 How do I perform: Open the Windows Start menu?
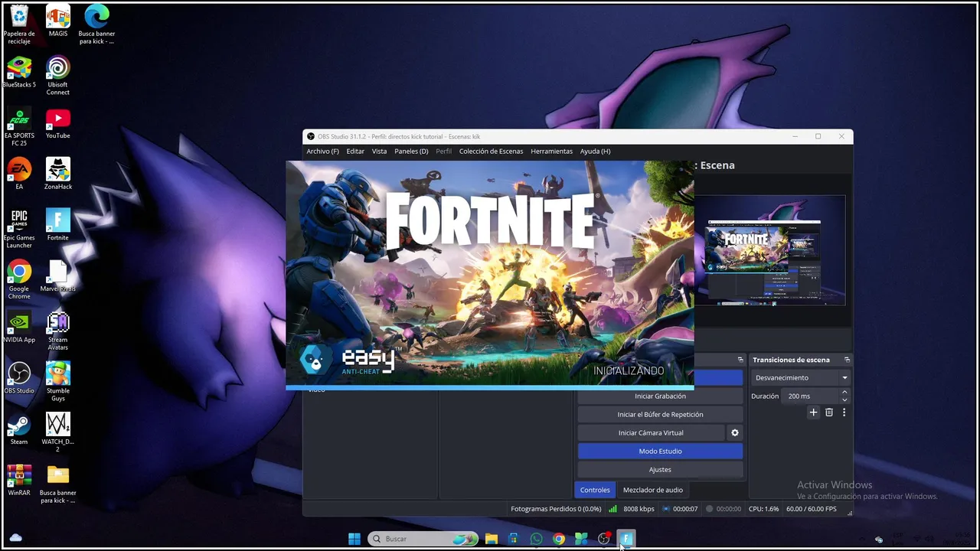point(354,539)
